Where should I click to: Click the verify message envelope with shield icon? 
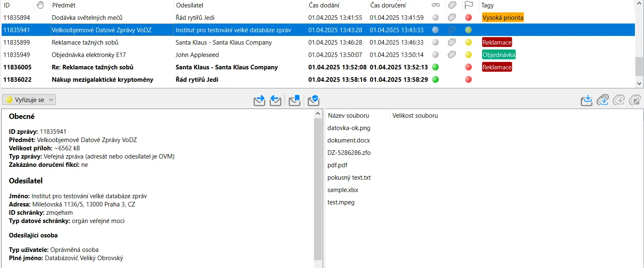point(313,100)
